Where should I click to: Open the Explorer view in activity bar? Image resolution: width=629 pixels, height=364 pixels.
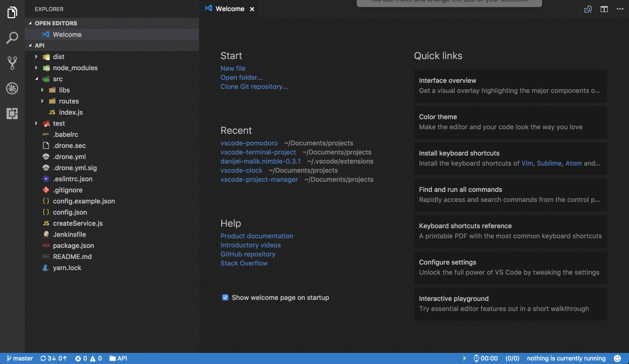pyautogui.click(x=12, y=13)
